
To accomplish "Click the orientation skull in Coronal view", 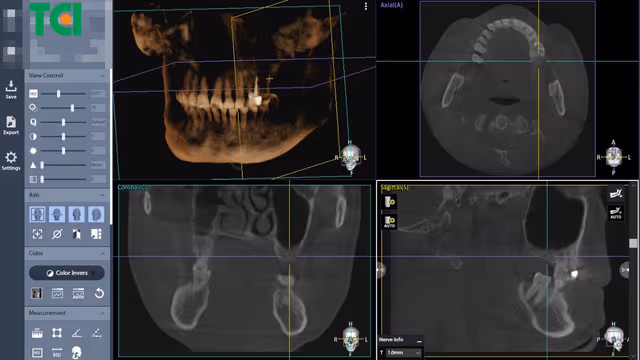I will [351, 339].
